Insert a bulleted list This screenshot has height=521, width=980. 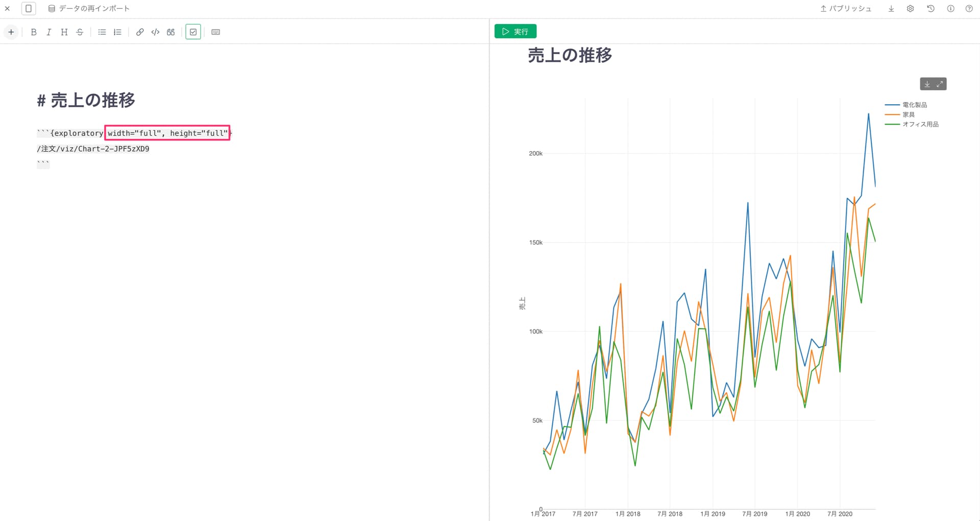(102, 32)
